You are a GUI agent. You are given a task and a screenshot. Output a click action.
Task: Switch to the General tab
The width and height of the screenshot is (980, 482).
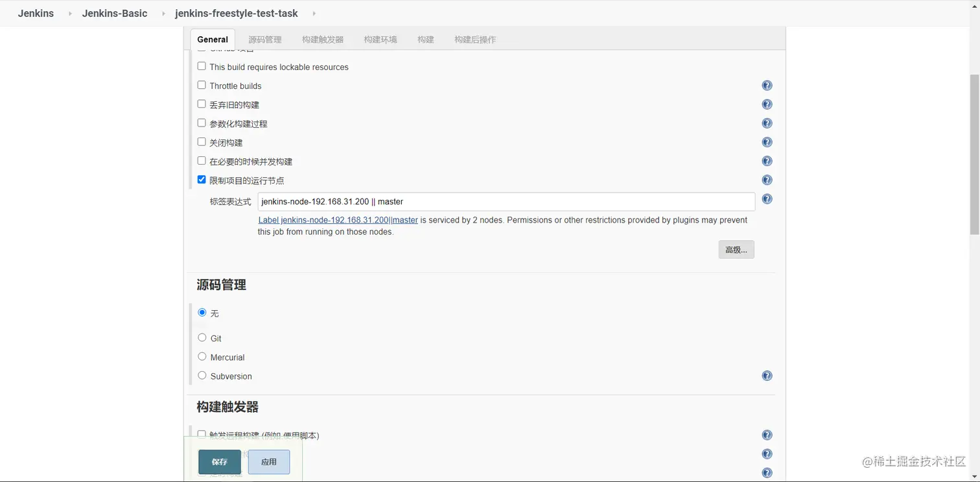click(213, 40)
